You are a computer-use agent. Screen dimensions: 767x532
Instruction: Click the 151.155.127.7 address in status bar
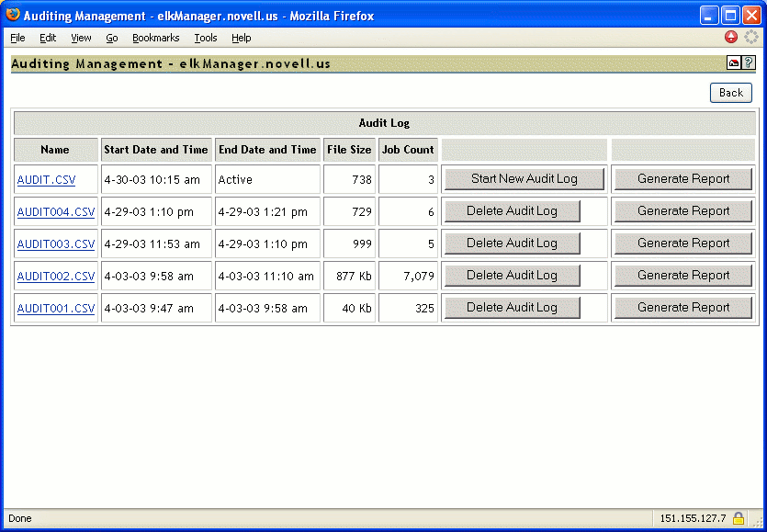pyautogui.click(x=693, y=518)
